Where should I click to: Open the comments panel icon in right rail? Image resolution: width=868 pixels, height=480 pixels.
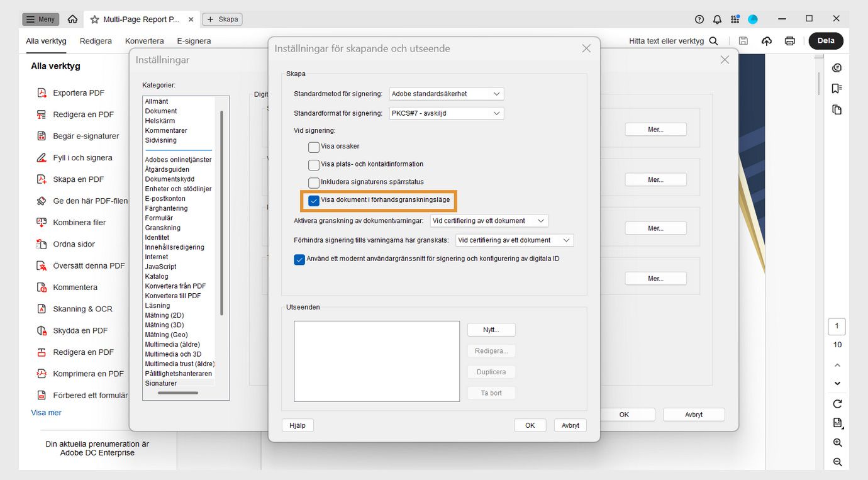point(837,68)
